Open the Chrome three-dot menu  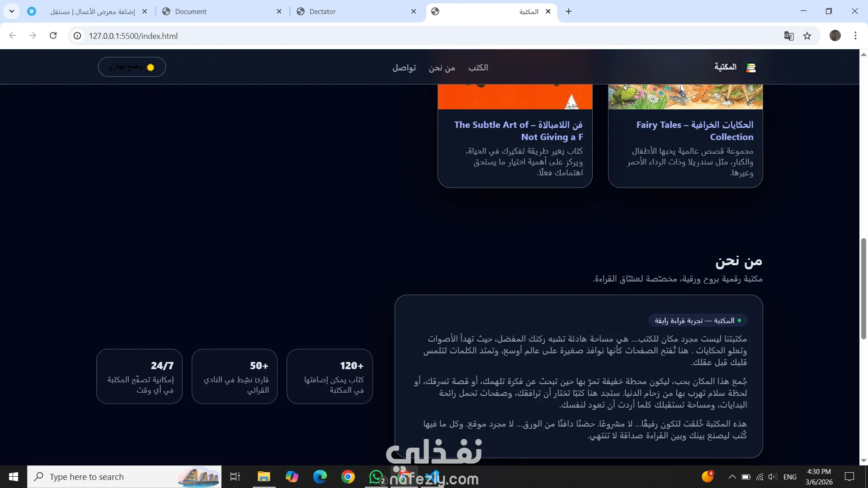coord(855,36)
